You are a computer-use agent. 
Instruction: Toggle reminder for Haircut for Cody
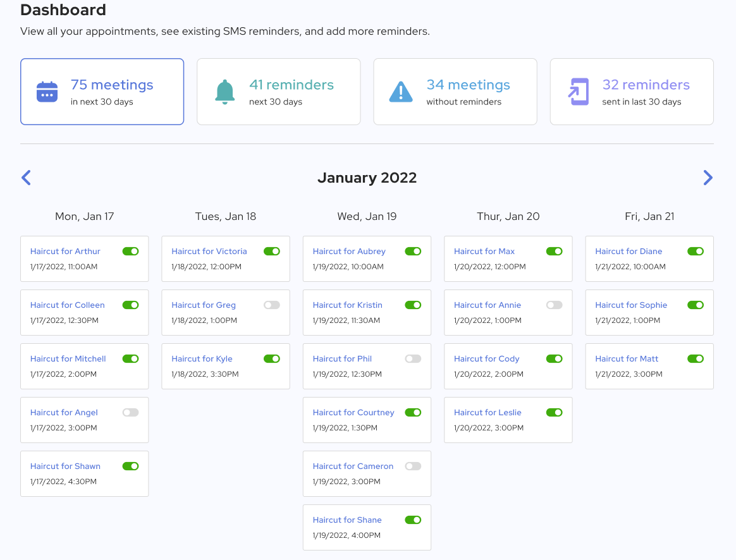point(555,359)
